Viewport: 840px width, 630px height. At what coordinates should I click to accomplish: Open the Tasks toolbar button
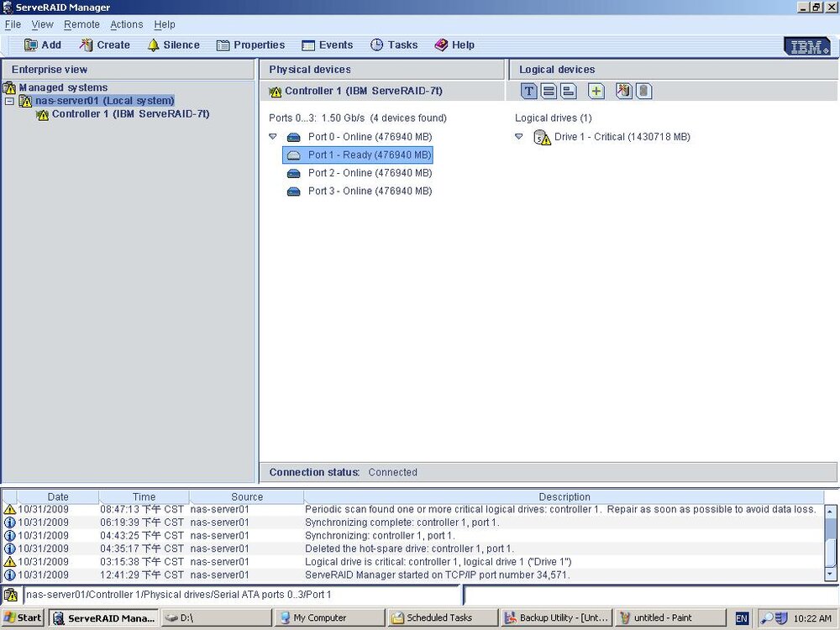point(394,45)
